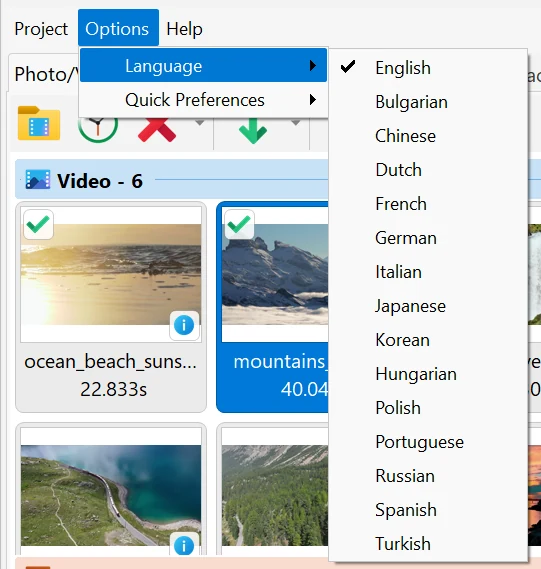Image resolution: width=541 pixels, height=569 pixels.
Task: Select the snowy mountains thumbnail
Action: point(275,274)
